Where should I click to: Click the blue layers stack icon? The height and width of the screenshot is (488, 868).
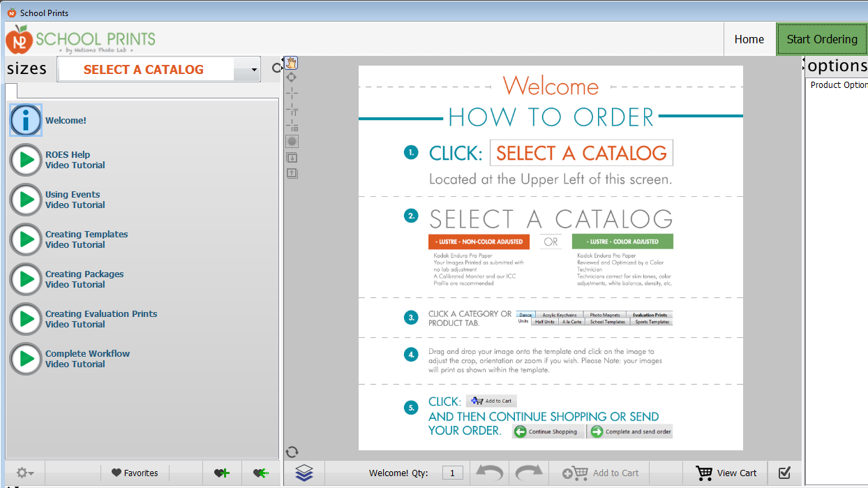click(x=304, y=473)
